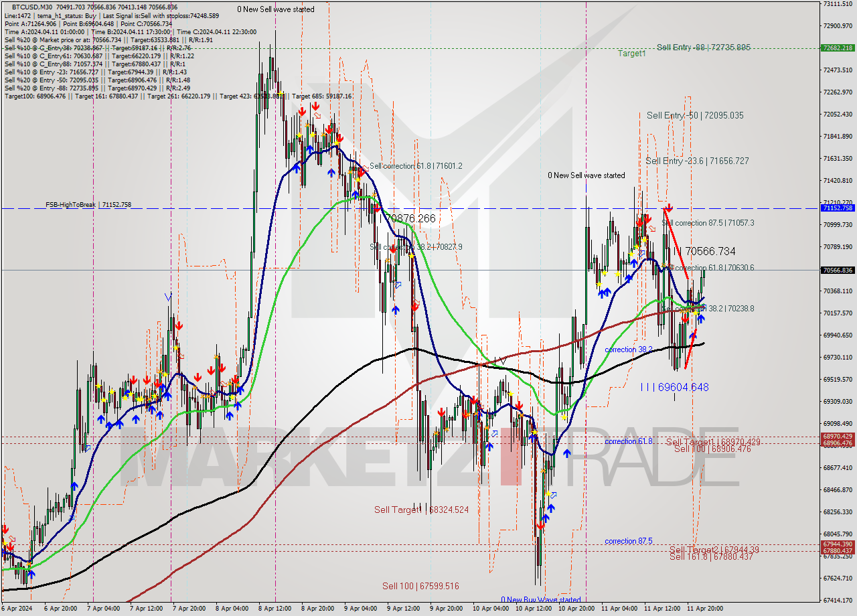Image resolution: width=857 pixels, height=616 pixels.
Task: Click the 69730.110 price scale value
Action: click(838, 357)
